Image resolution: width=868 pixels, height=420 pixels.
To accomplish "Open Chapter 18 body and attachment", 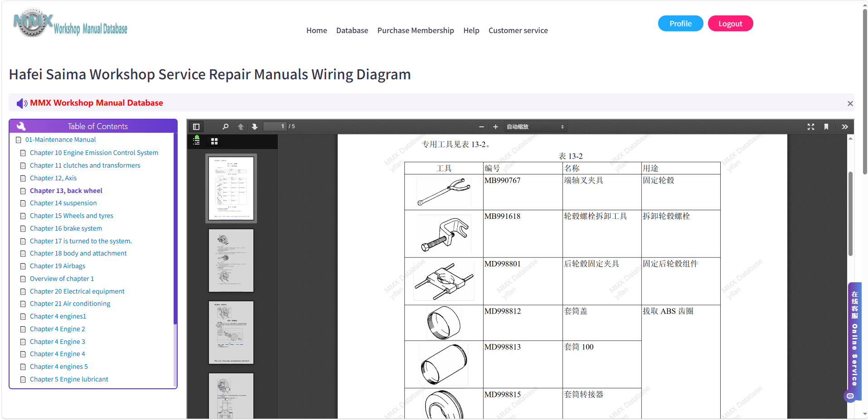I will tap(78, 254).
